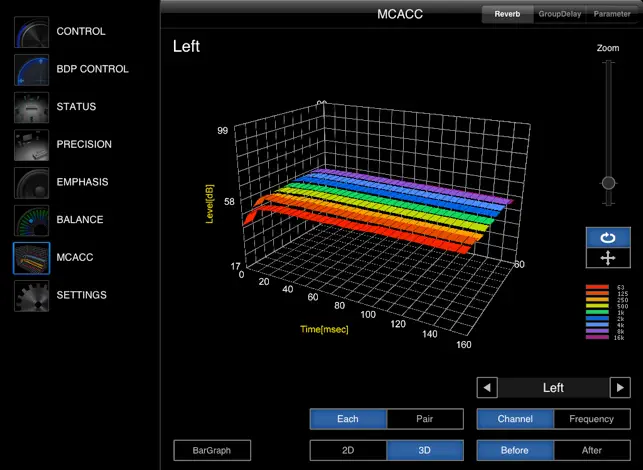Open the STATUS section icon
The image size is (643, 470).
[x=32, y=107]
